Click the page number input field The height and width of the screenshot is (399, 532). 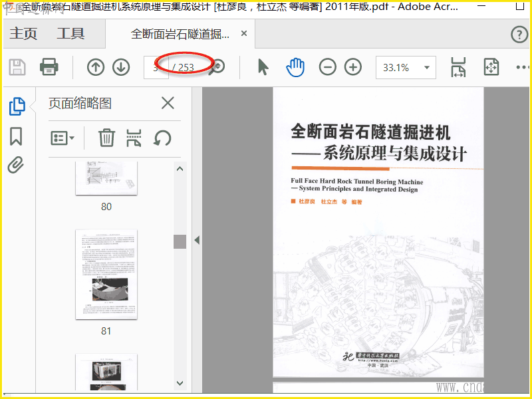point(156,68)
